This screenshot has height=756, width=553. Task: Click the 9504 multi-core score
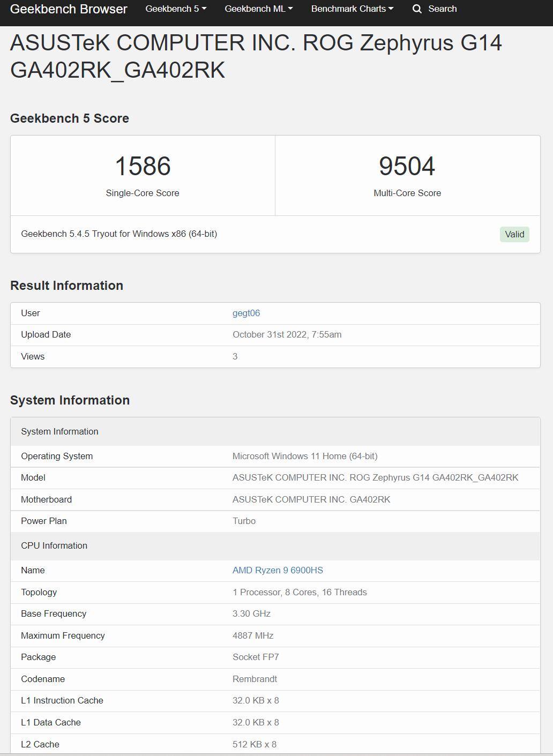pyautogui.click(x=407, y=166)
